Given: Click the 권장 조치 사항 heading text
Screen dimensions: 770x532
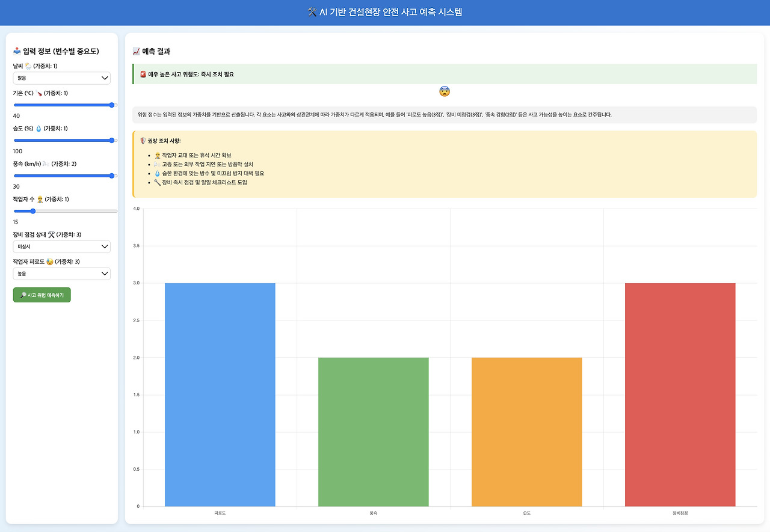Looking at the screenshot, I should [164, 141].
